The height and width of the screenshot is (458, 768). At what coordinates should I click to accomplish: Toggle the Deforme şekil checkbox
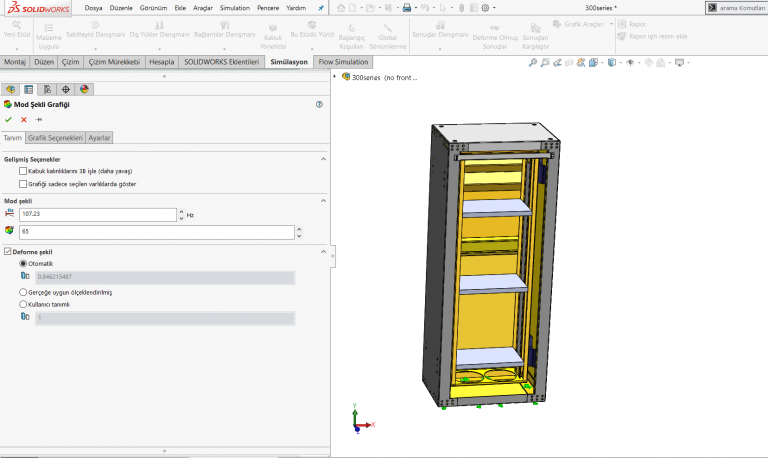8,251
